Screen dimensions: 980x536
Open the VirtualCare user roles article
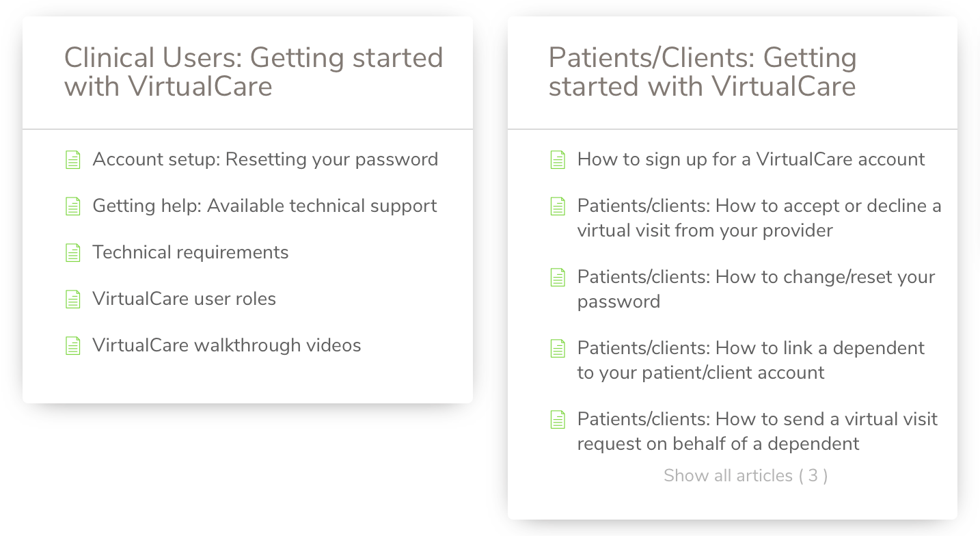coord(185,299)
